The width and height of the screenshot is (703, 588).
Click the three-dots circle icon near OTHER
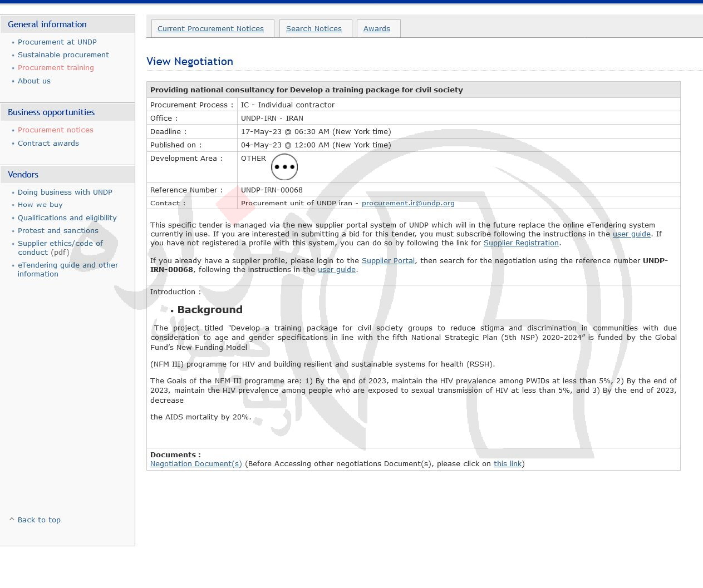(x=284, y=167)
